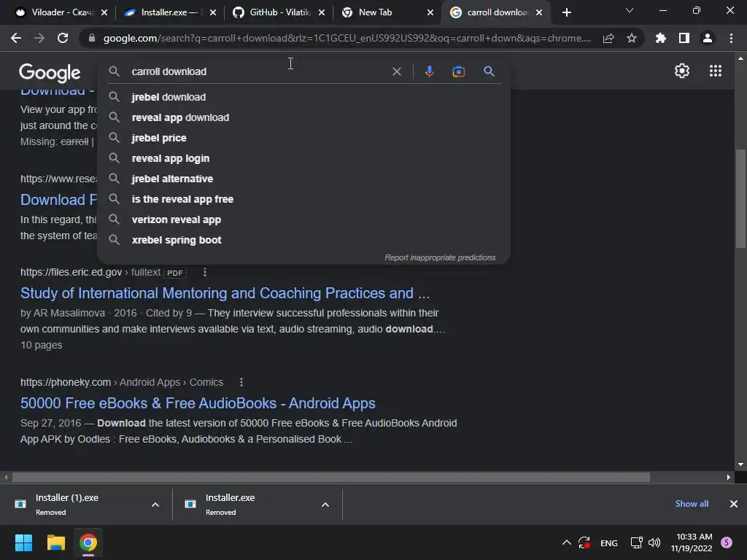Expand Installer.exe download options
The width and height of the screenshot is (747, 560).
tap(325, 505)
